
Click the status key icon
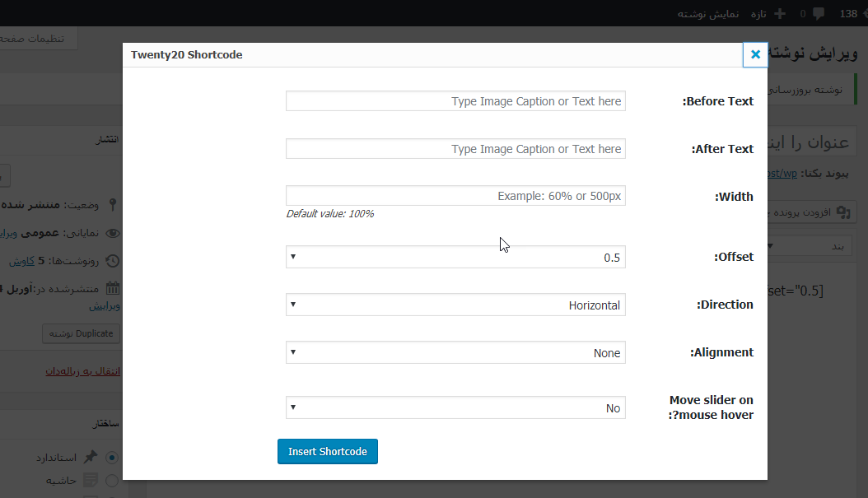112,205
